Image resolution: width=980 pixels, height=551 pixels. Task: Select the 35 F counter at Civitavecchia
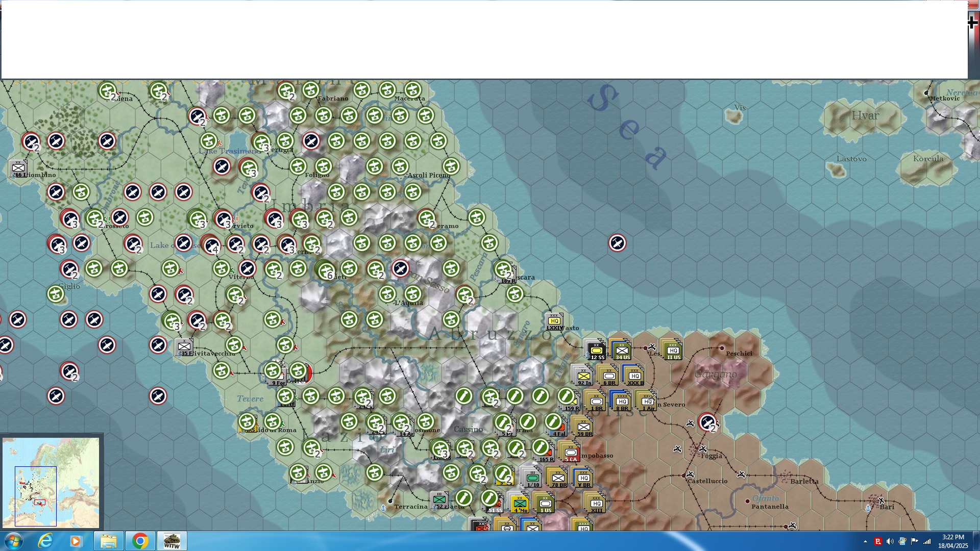(x=184, y=347)
